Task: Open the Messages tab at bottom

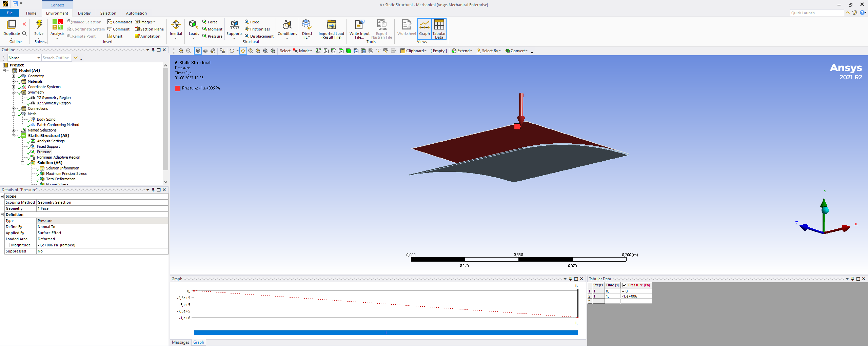Action: (180, 342)
